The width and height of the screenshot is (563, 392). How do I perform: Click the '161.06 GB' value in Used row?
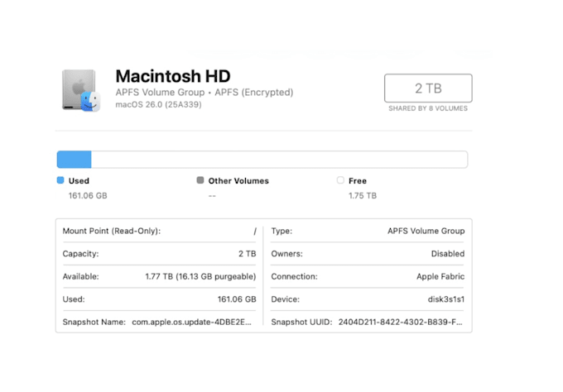[x=237, y=299]
